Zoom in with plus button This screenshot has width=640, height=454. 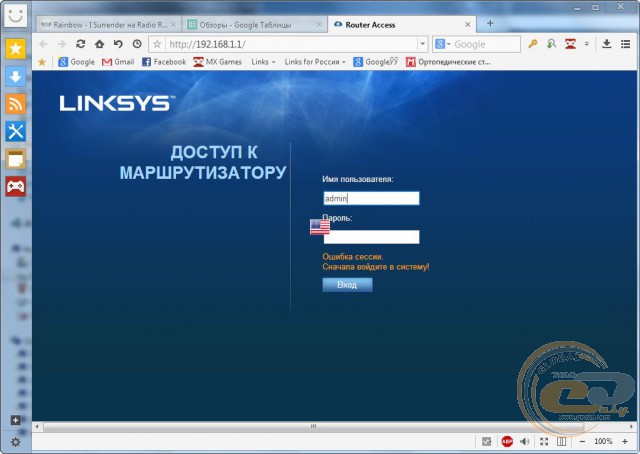(624, 441)
